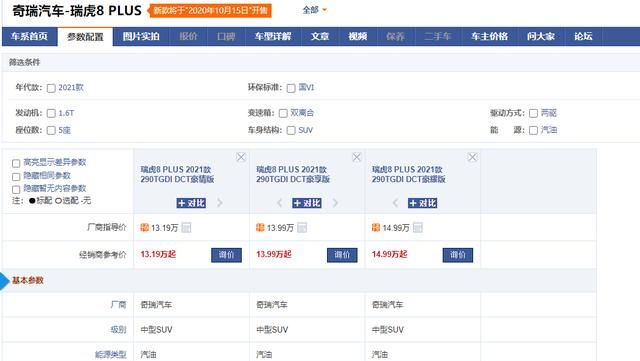The width and height of the screenshot is (640, 361).
Task: Open the 报价 tab
Action: click(188, 36)
